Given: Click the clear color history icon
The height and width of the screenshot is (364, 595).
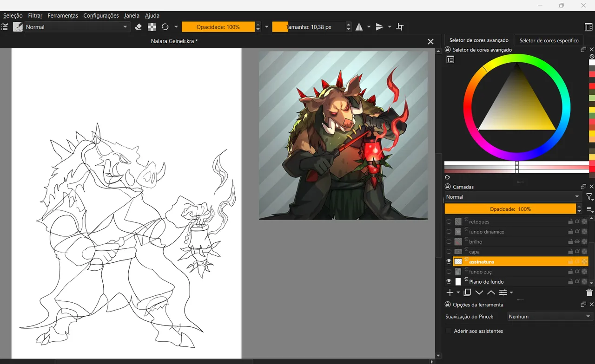Looking at the screenshot, I should point(592,56).
